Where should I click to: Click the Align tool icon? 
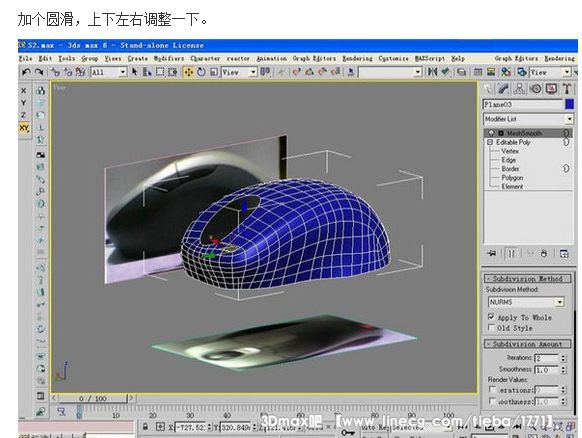[x=445, y=72]
